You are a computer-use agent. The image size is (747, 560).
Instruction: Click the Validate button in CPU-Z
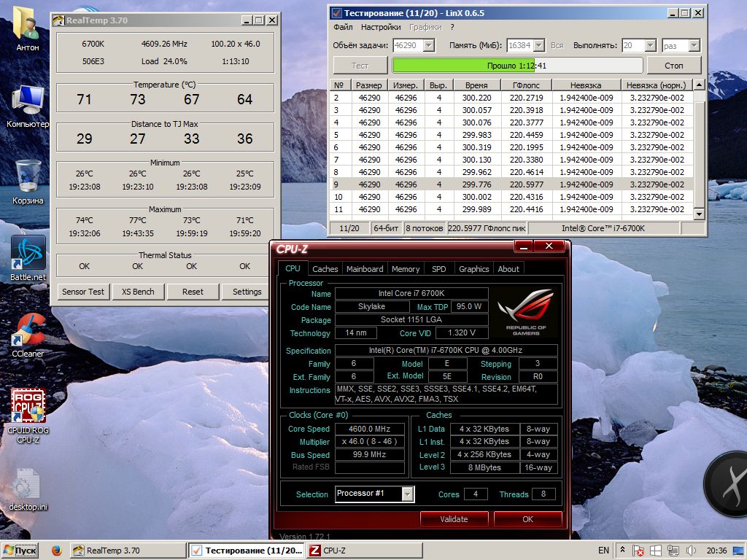coord(454,519)
